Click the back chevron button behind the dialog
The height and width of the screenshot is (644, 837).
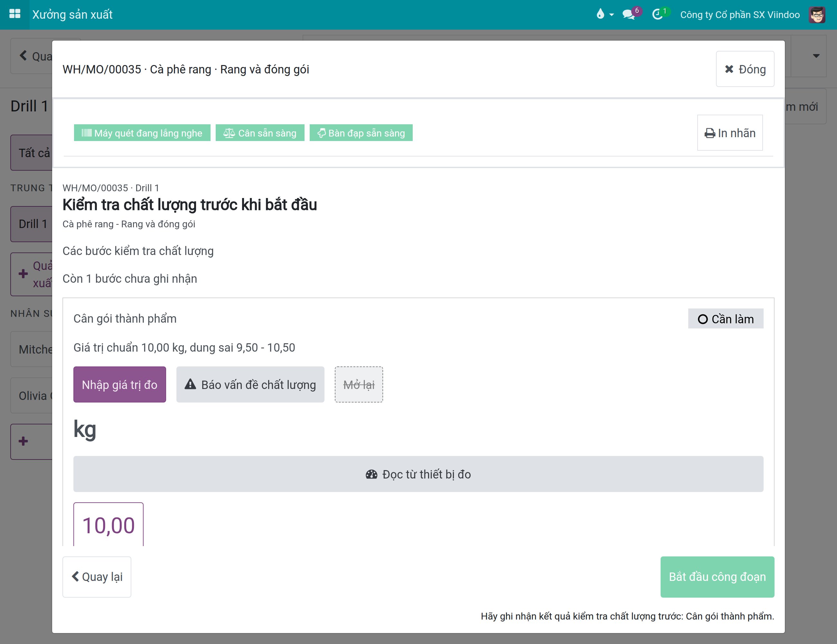(32, 56)
